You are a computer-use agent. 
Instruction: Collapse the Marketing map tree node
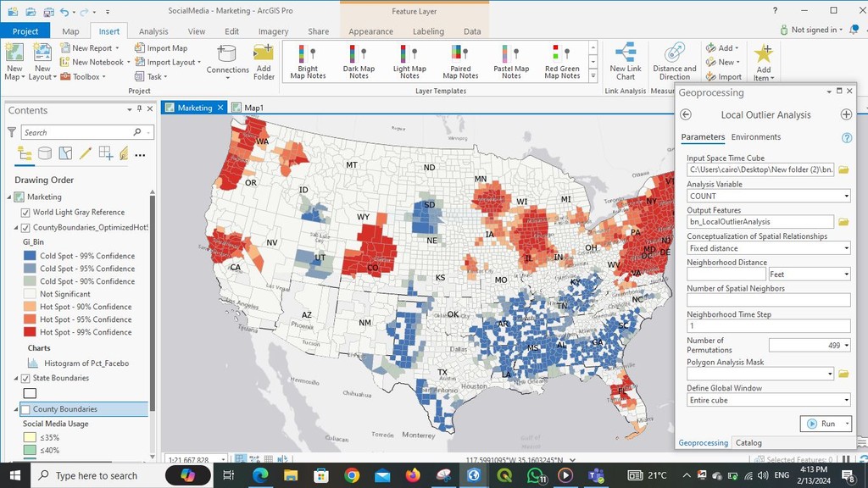(9, 197)
